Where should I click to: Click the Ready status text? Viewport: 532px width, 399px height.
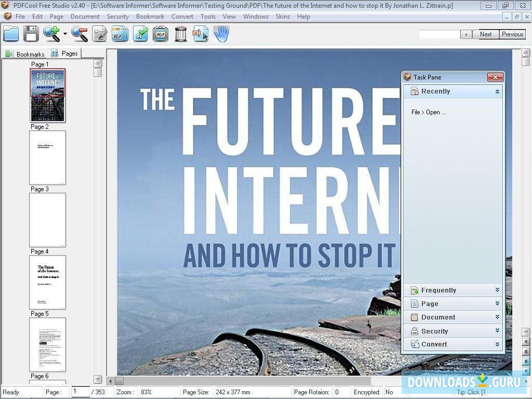click(11, 392)
